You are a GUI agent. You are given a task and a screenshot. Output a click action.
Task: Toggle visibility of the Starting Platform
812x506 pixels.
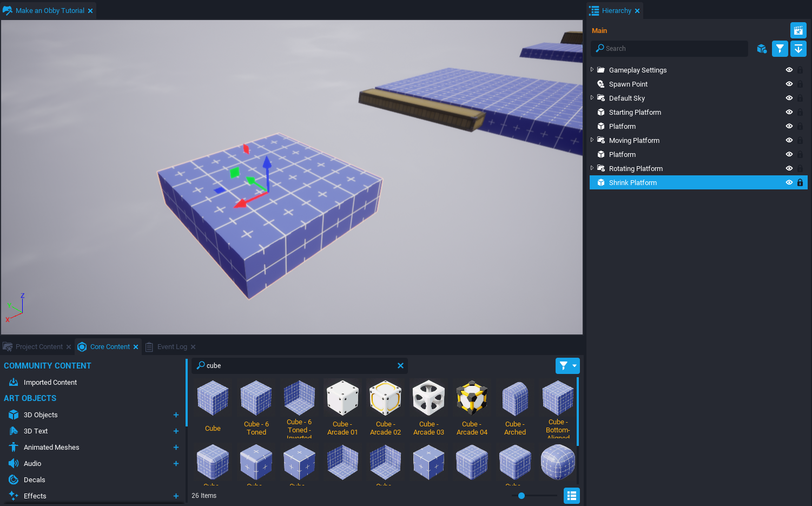789,112
